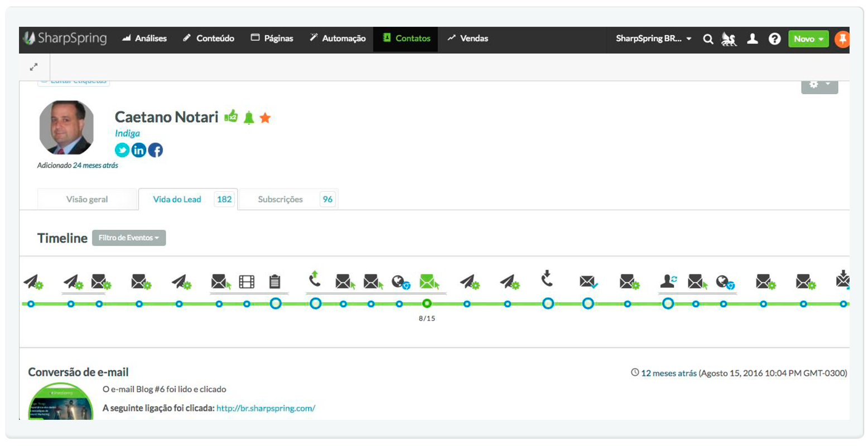Click the clipboard form event icon
Image resolution: width=868 pixels, height=446 pixels.
pyautogui.click(x=275, y=282)
